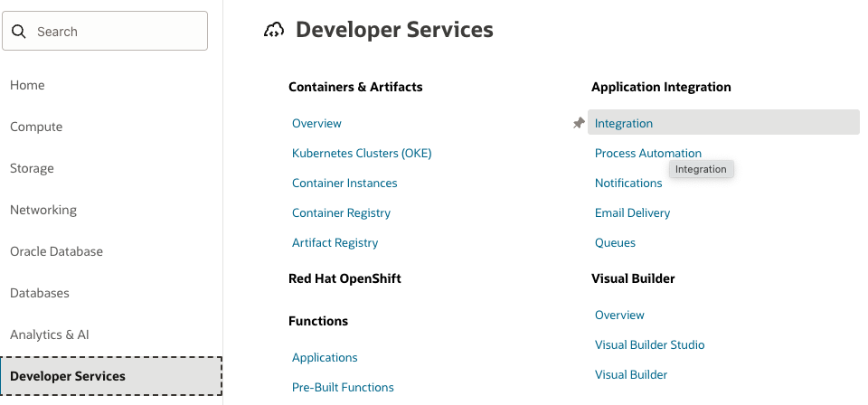The image size is (868, 405).
Task: Open the Queues link
Action: 615,243
